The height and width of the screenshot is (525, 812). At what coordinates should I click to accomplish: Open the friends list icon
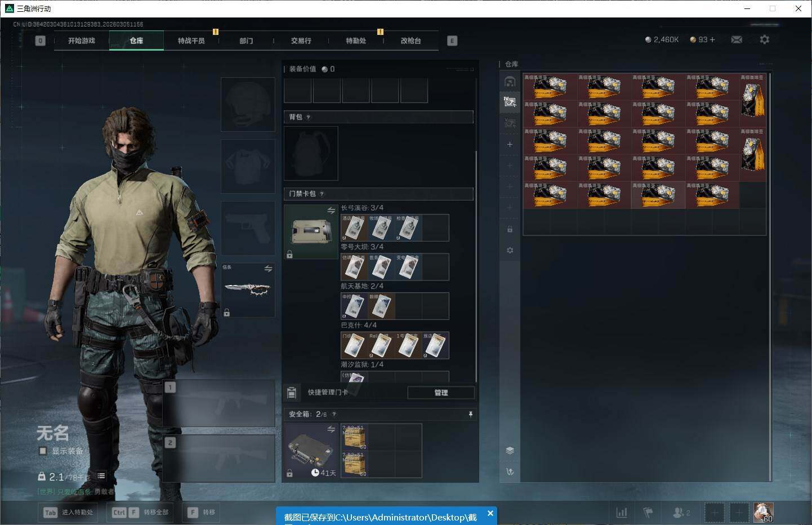click(x=681, y=513)
